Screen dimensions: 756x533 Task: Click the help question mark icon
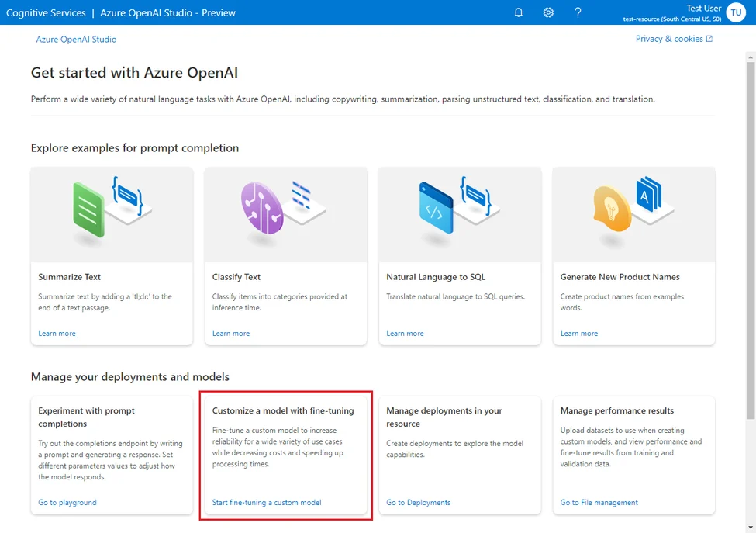coord(578,12)
